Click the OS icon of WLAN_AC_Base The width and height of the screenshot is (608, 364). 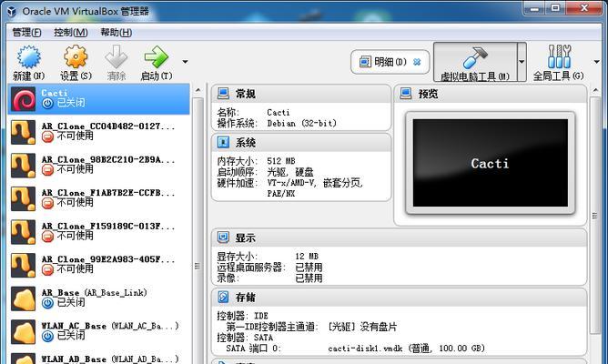pos(24,332)
